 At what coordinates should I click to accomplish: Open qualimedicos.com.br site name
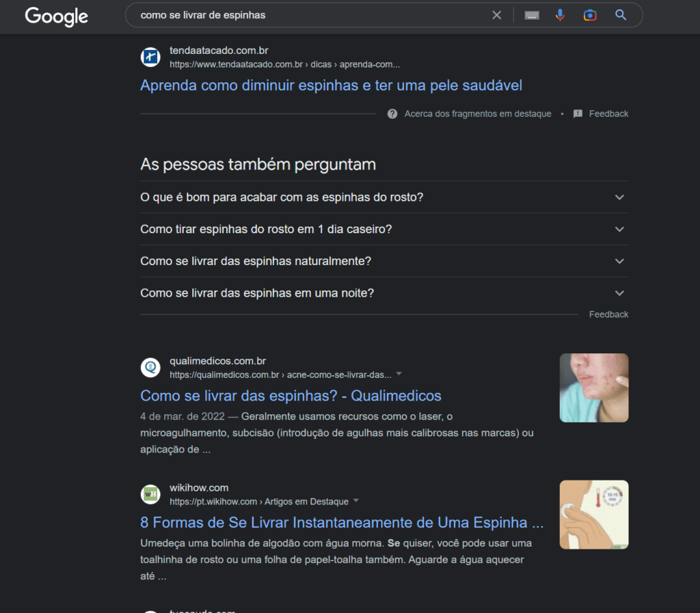(218, 361)
